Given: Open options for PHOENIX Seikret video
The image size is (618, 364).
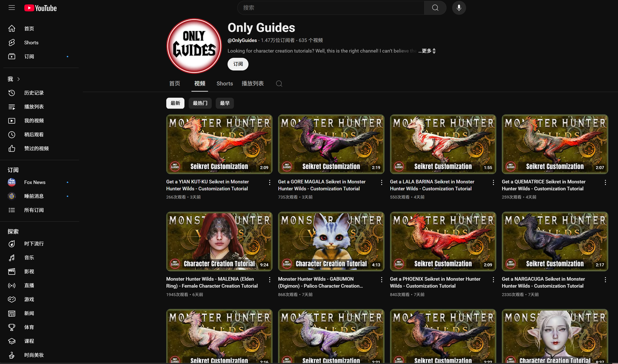Looking at the screenshot, I should 493,280.
